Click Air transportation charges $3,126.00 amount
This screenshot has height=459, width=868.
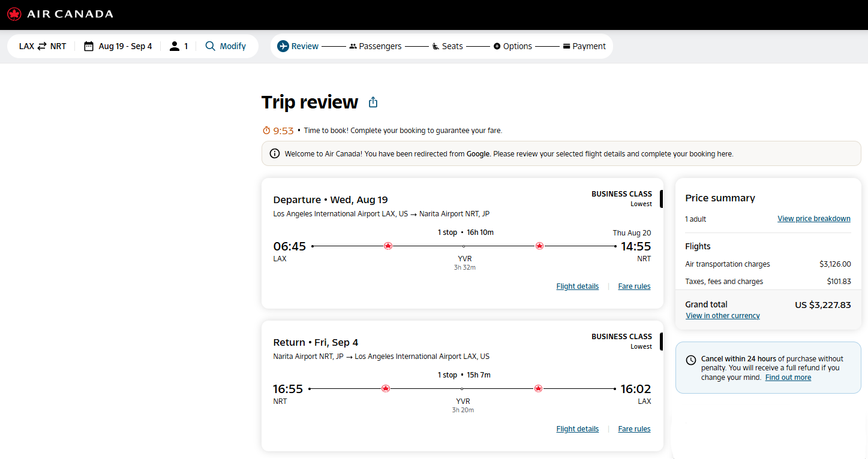(835, 264)
